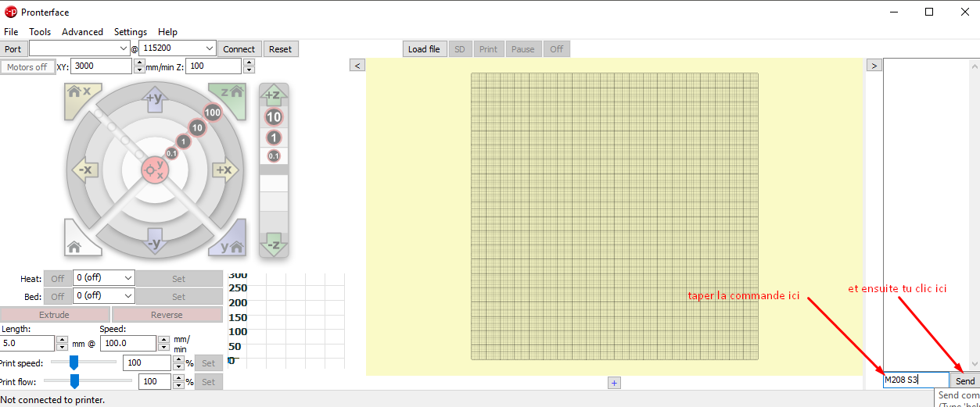The width and height of the screenshot is (980, 407).
Task: Open the Tools menu
Action: pos(40,32)
